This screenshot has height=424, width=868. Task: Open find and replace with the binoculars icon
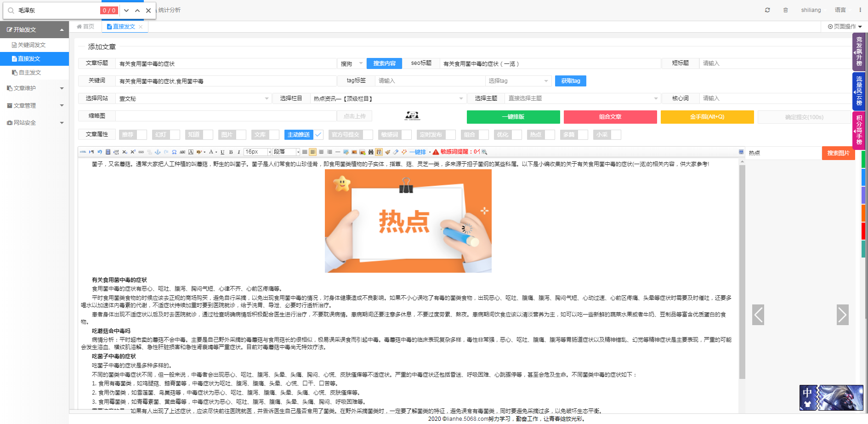[370, 152]
